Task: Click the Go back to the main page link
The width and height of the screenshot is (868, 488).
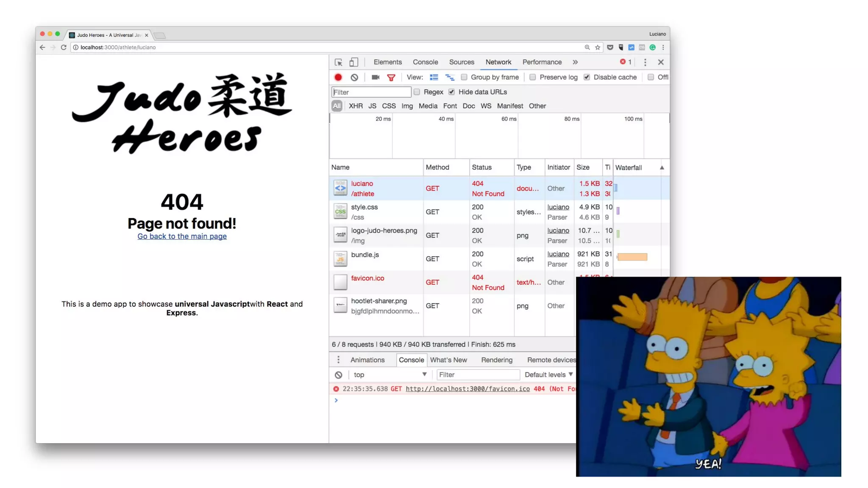Action: pos(182,236)
